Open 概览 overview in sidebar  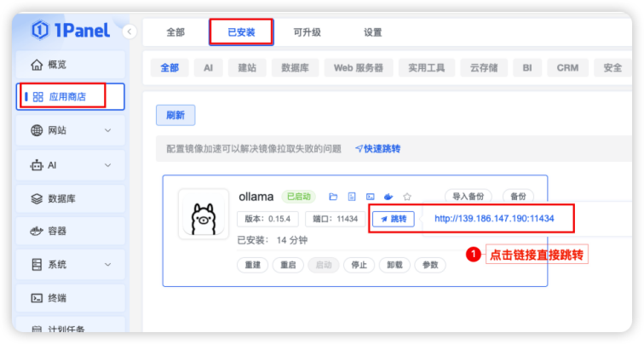point(70,65)
